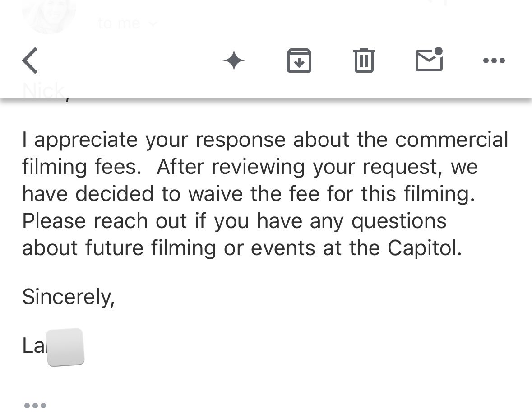Select the phrase "filming fees." in the body

click(82, 167)
